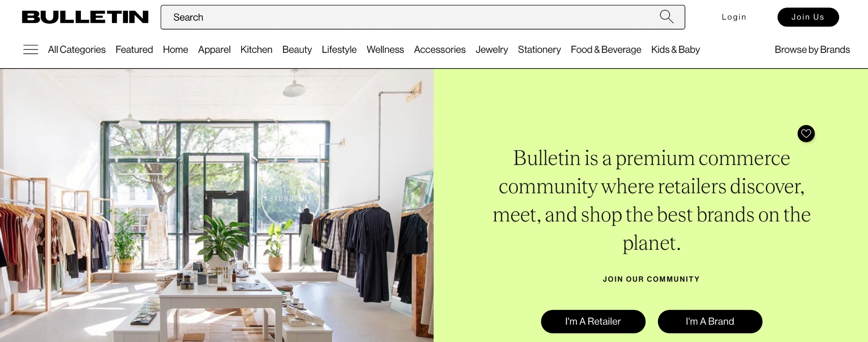Open the Jewelry category
Screen dimensions: 868x342
491,50
